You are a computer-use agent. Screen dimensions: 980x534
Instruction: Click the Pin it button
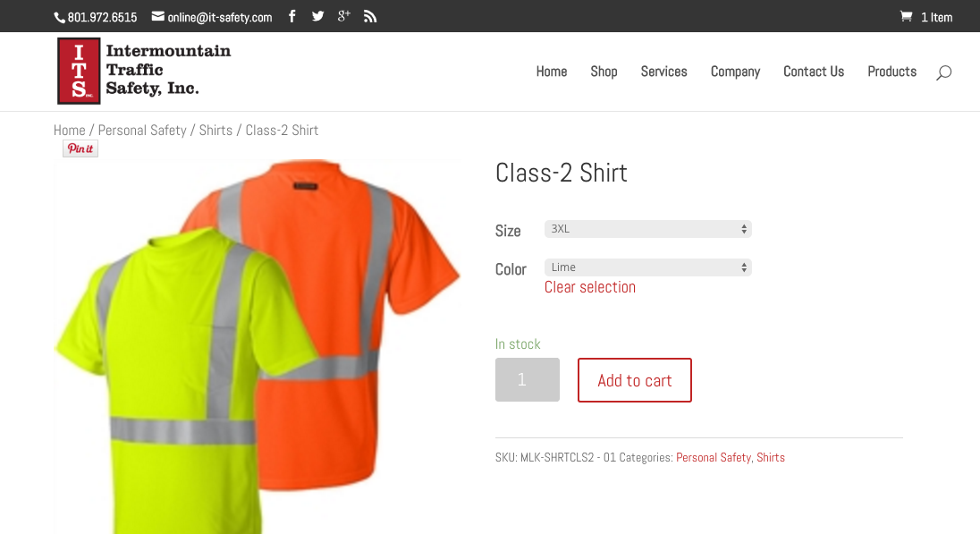[80, 148]
